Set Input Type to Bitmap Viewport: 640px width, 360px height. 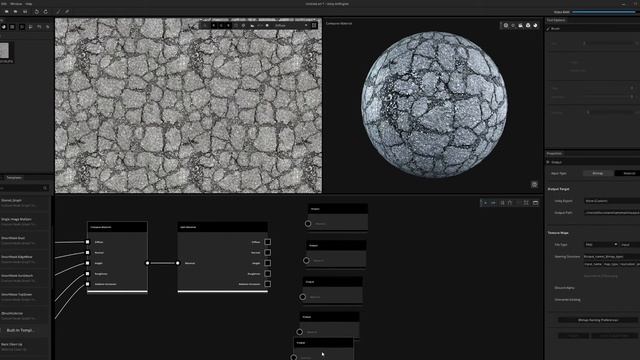[598, 173]
